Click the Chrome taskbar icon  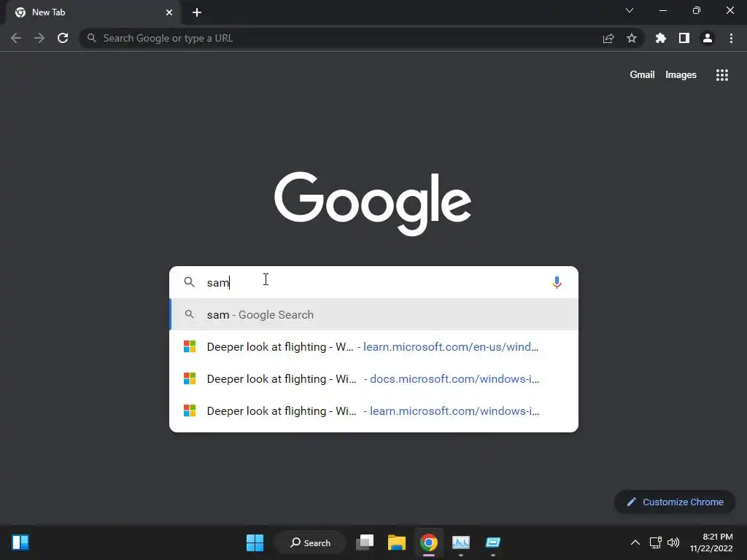429,542
